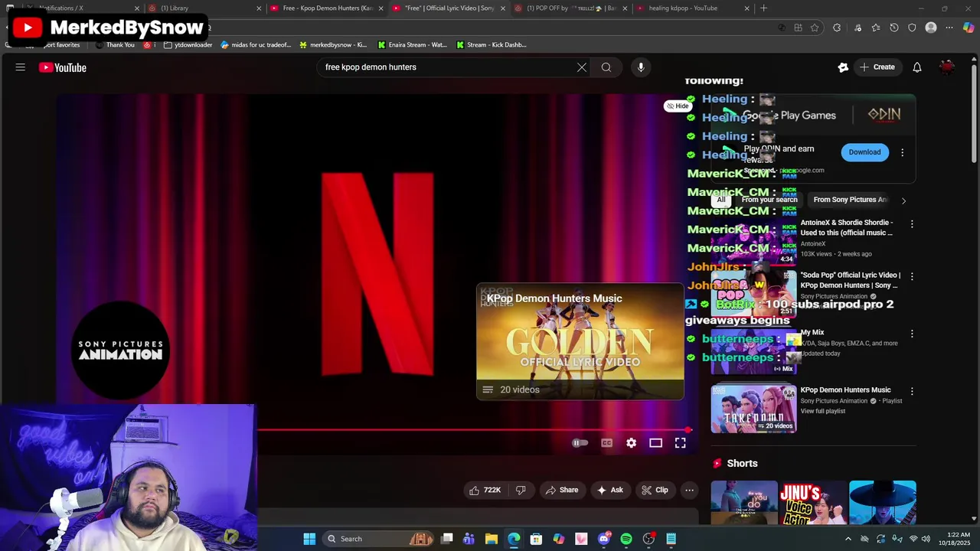Switch to the (1) Library tab
Viewport: 980px width, 551px height.
[204, 8]
